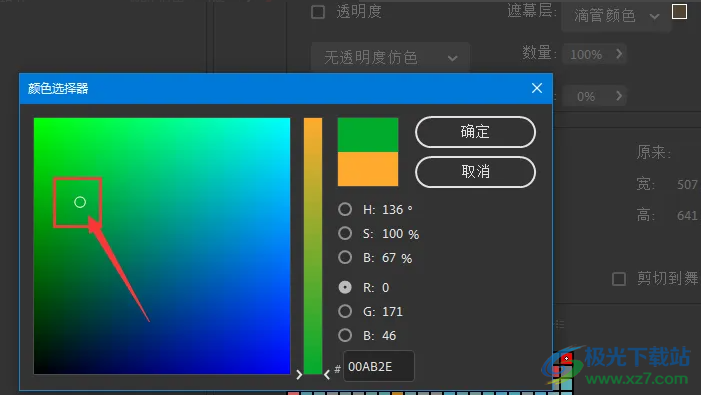Click the red selected color table cell
The image size is (701, 395).
pos(566,358)
